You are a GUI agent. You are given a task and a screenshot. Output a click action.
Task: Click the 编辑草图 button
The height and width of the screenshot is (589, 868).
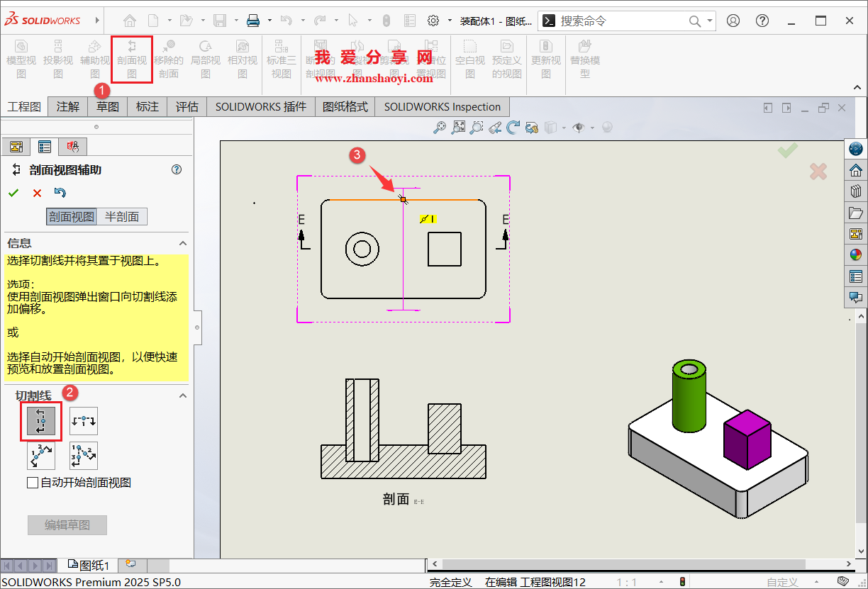(67, 525)
